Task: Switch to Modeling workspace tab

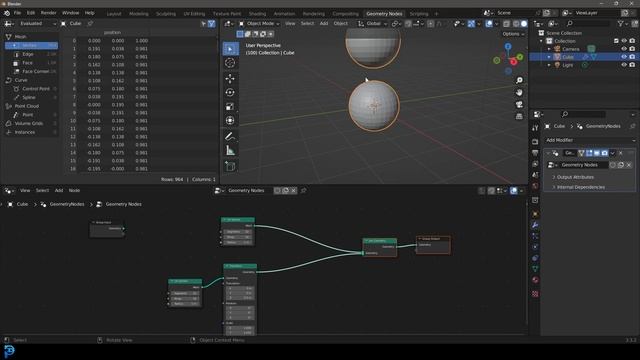Action: pyautogui.click(x=139, y=14)
